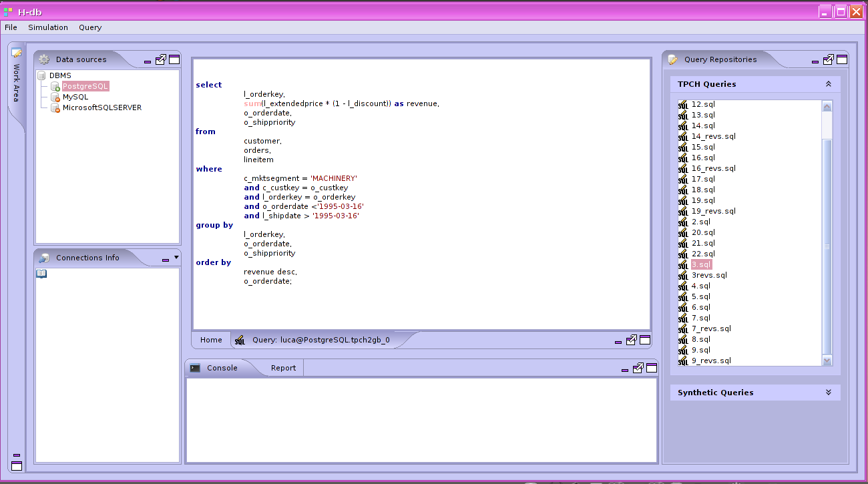Choose 22.sql from TPCH Queries

click(703, 254)
